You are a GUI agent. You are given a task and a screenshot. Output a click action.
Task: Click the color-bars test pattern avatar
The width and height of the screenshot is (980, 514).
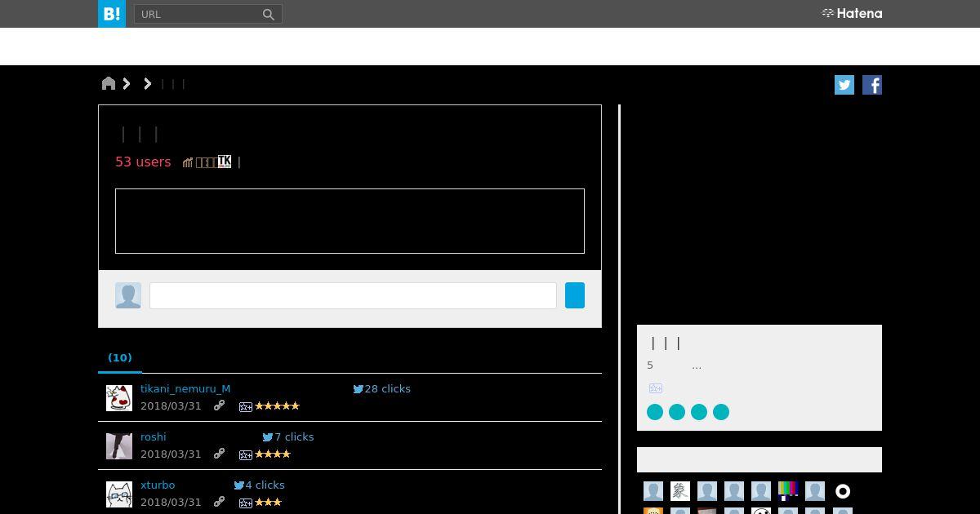pos(788,491)
